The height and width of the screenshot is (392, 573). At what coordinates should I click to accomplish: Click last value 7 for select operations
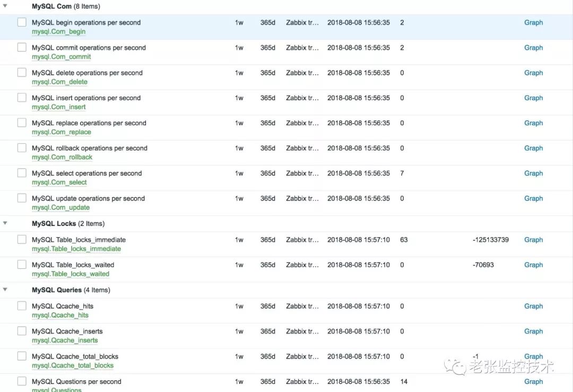tap(402, 173)
